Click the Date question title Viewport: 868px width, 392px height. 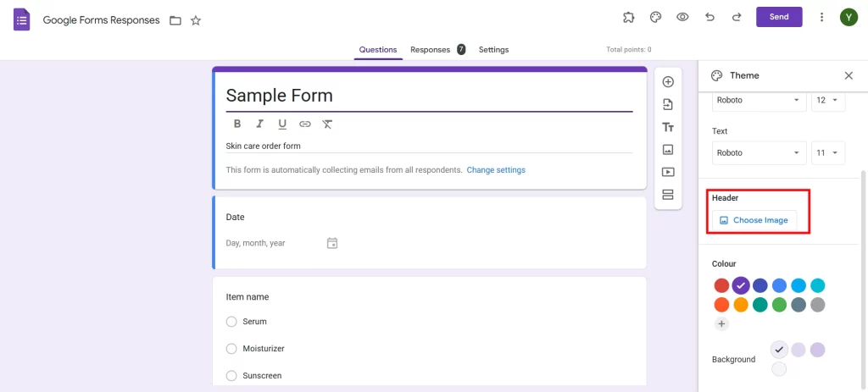[x=236, y=218]
